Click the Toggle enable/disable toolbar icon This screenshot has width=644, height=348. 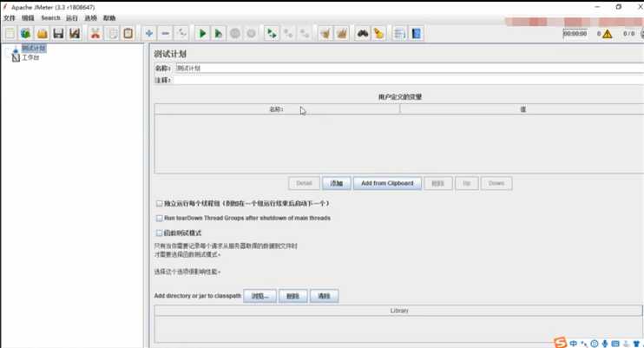(181, 33)
